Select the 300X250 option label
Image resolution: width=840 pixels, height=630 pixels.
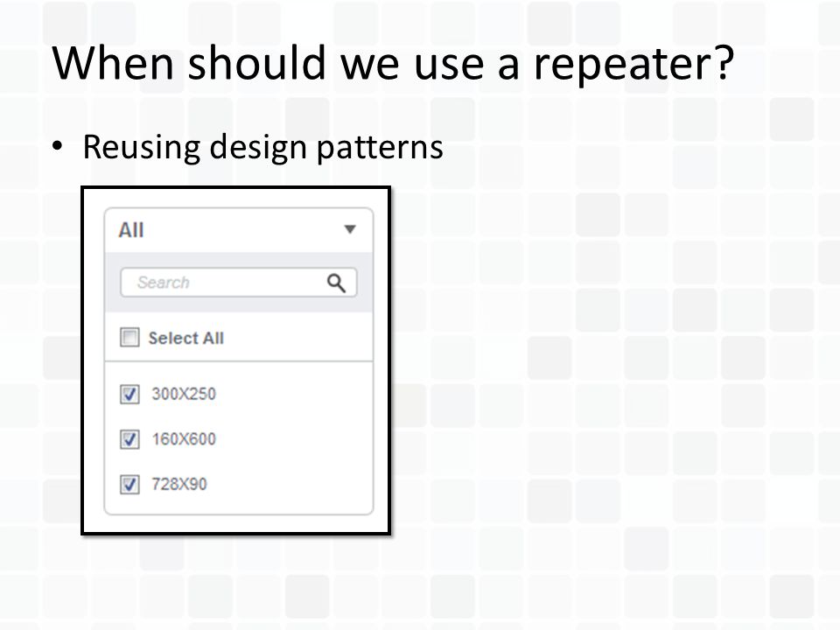[x=184, y=394]
